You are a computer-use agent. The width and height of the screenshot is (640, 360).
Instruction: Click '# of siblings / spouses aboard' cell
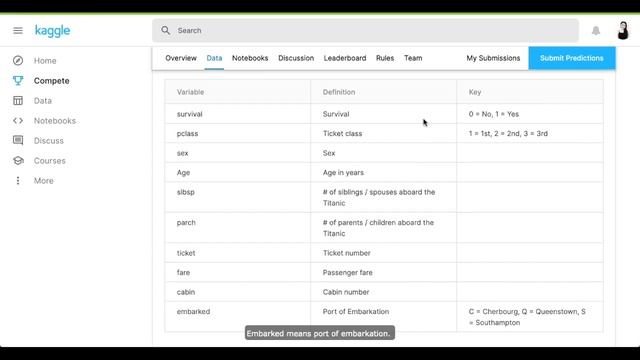click(x=383, y=198)
